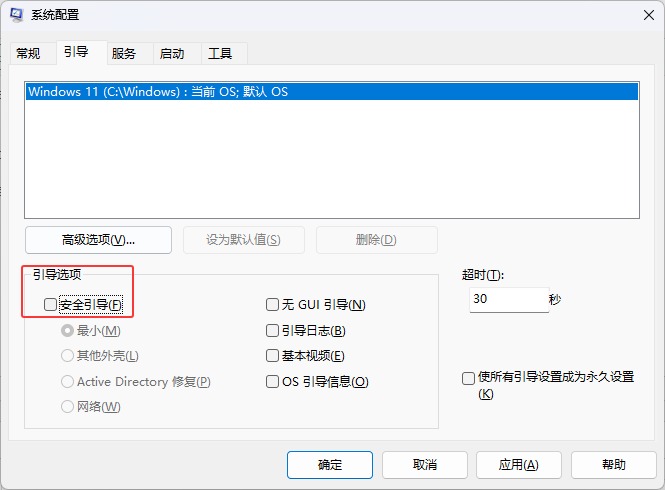Check the 基本视频 checkbox

[272, 356]
